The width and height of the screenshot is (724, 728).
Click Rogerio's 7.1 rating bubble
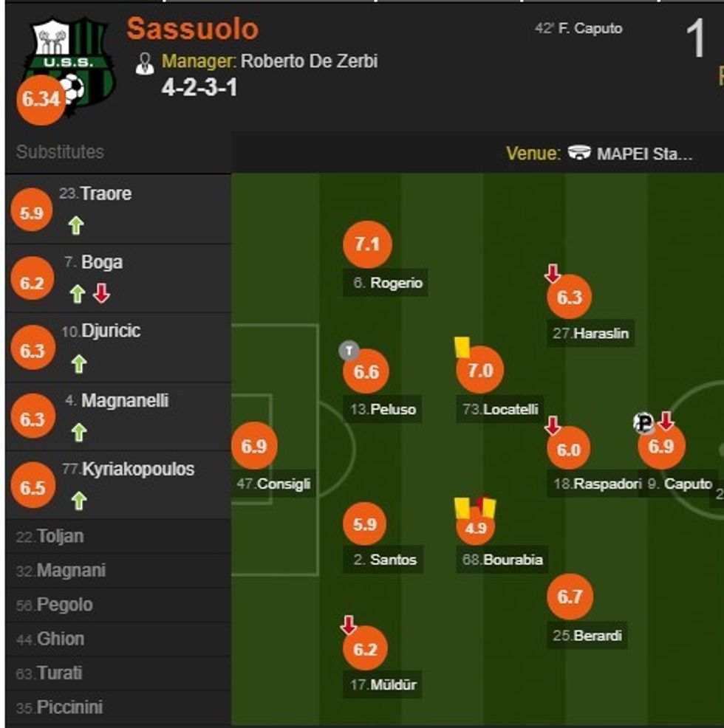click(x=367, y=244)
